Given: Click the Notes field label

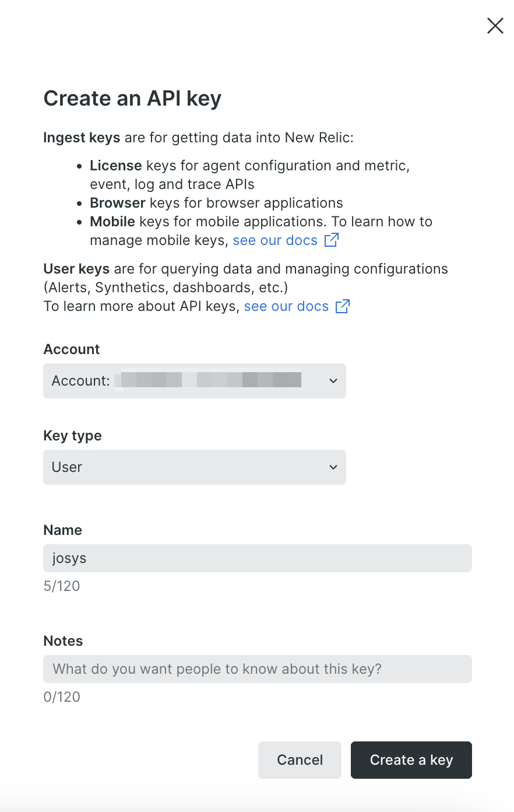Looking at the screenshot, I should [x=63, y=641].
